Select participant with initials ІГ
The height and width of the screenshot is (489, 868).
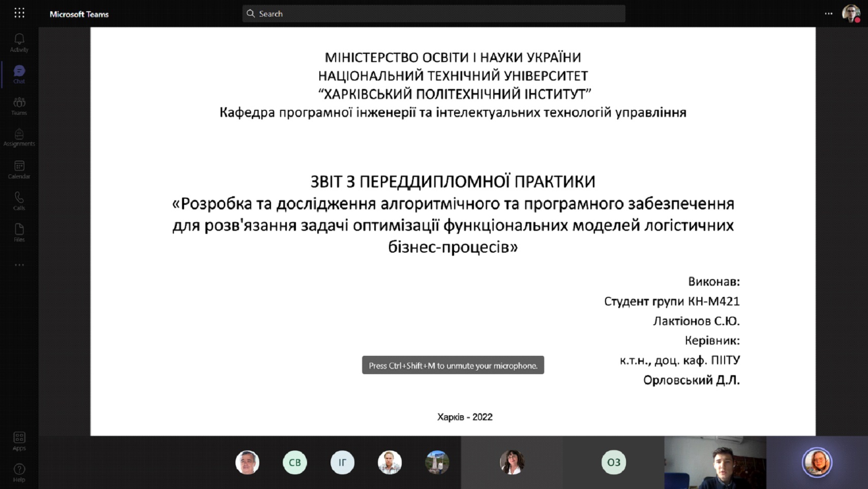pos(342,463)
